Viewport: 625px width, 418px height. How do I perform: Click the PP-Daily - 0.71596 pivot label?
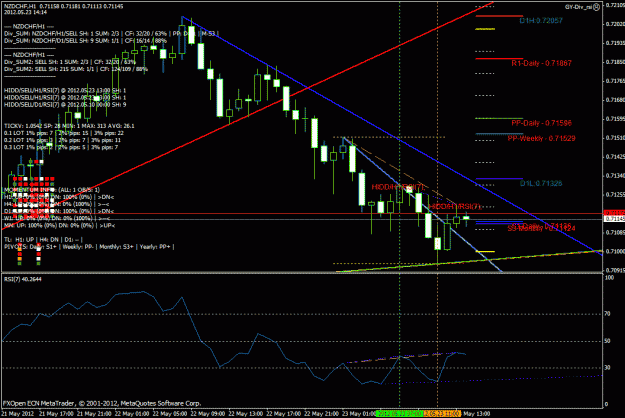[x=541, y=123]
